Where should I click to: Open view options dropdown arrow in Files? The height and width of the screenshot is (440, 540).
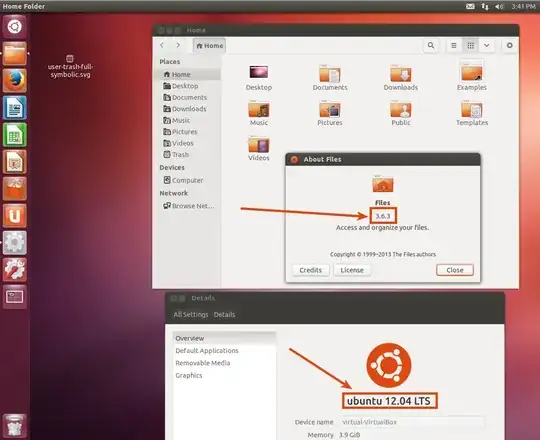pyautogui.click(x=487, y=45)
